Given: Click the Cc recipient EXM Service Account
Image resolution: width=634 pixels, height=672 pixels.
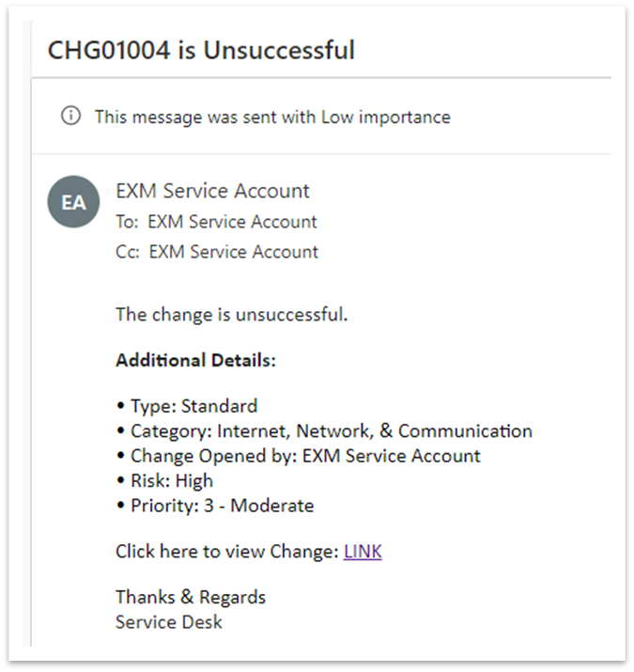Looking at the screenshot, I should click(x=234, y=252).
